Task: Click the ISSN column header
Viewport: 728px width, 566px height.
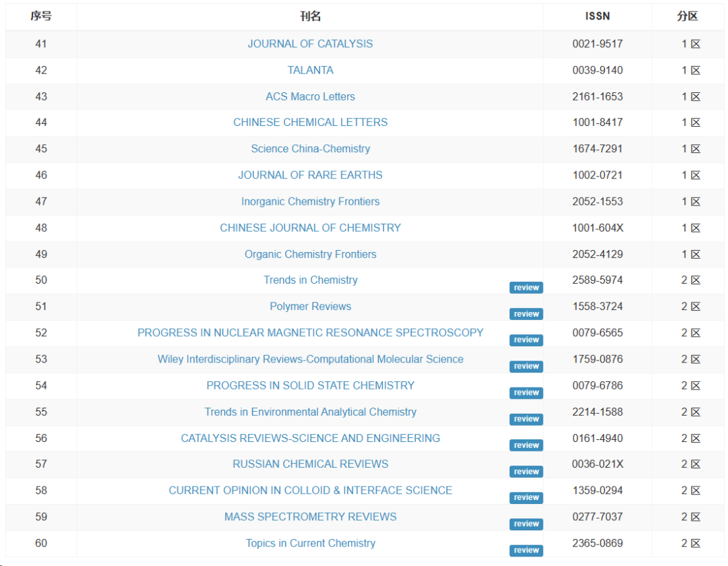Action: [597, 16]
